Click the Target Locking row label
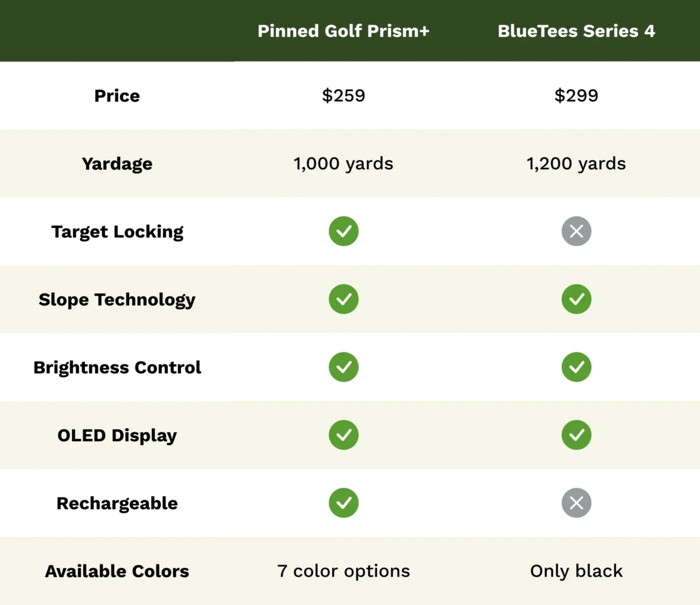The height and width of the screenshot is (605, 700). [117, 232]
